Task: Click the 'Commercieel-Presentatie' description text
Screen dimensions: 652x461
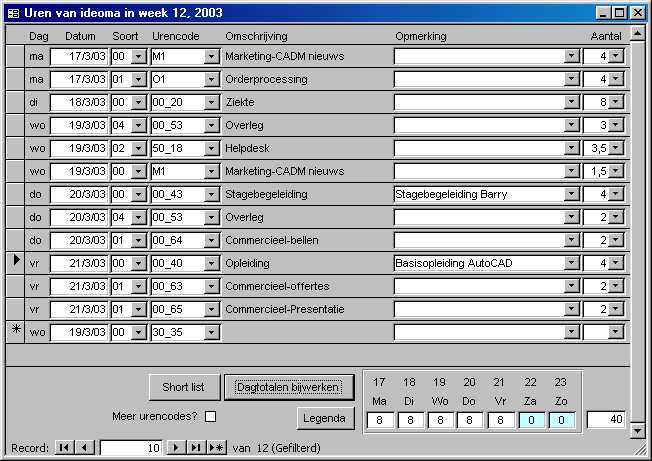Action: 284,309
